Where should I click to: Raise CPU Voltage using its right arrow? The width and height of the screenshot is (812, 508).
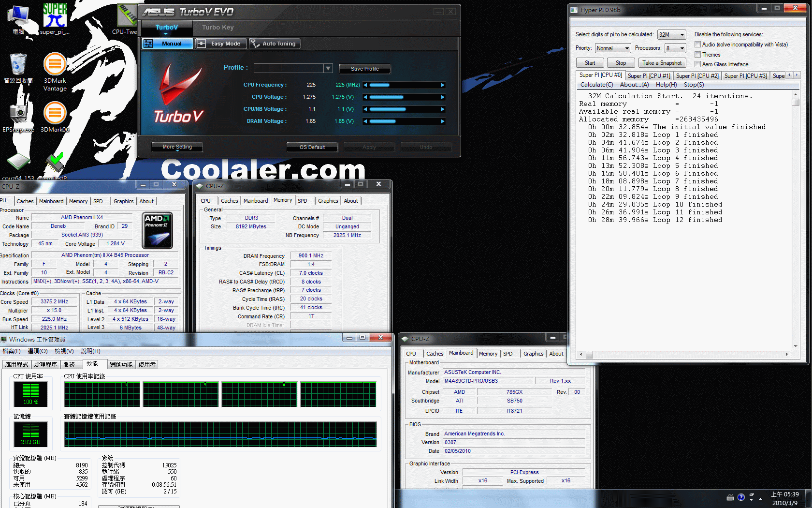coord(443,97)
